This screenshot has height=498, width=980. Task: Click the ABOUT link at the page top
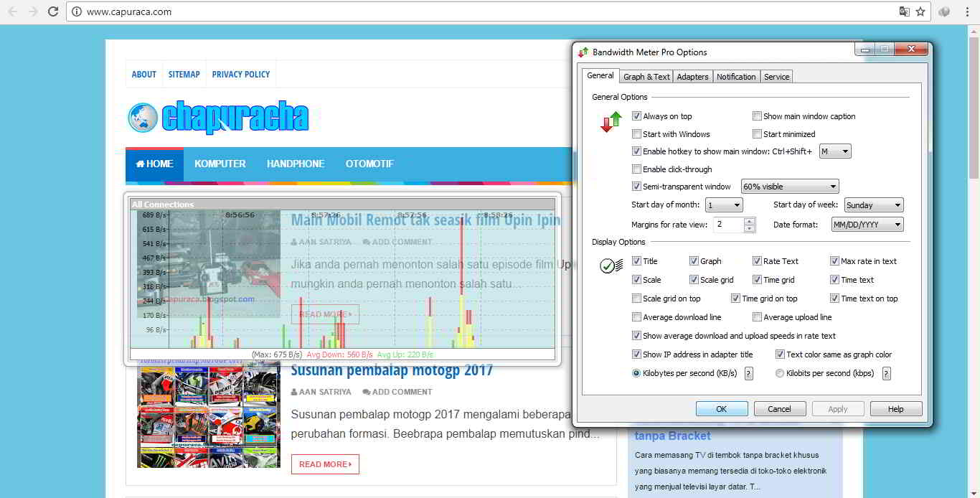(x=144, y=75)
